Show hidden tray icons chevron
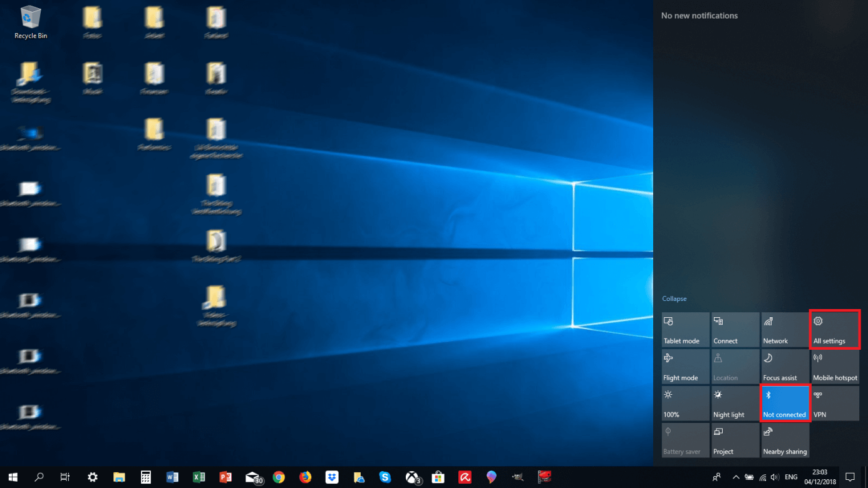 click(x=736, y=477)
